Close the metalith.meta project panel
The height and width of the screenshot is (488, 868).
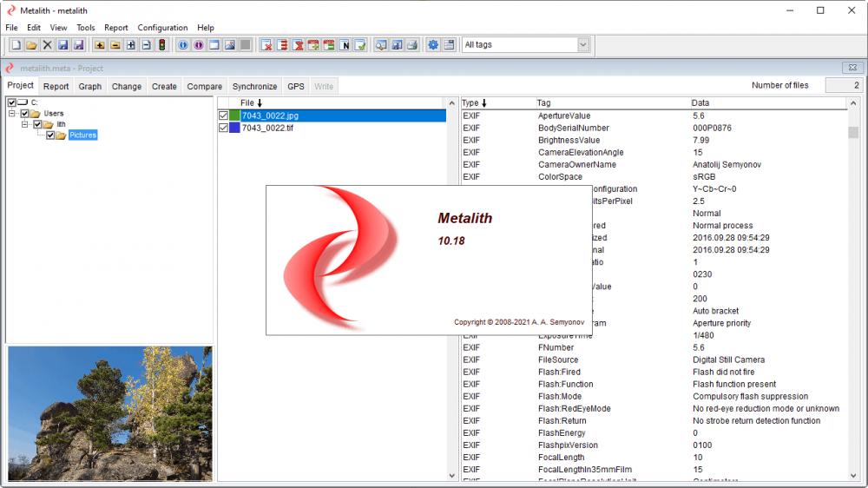[x=852, y=68]
